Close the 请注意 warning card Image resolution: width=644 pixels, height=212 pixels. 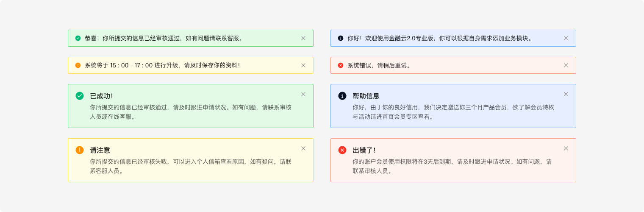click(303, 148)
